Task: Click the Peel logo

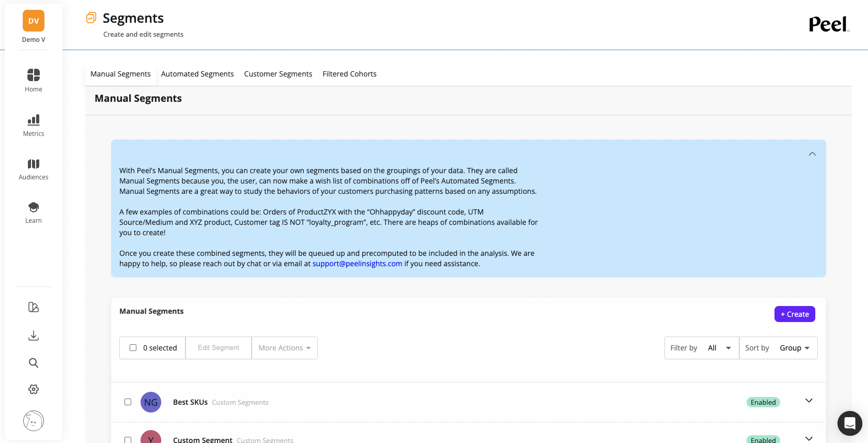Action: point(829,24)
